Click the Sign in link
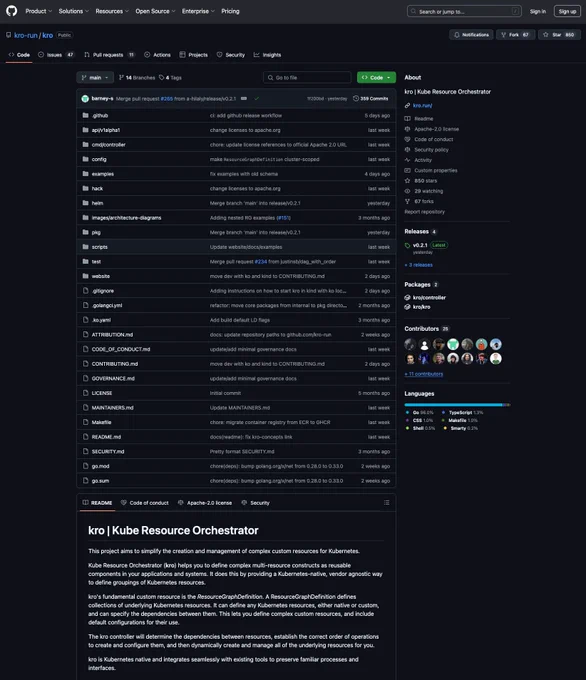The width and height of the screenshot is (586, 680). [x=538, y=12]
